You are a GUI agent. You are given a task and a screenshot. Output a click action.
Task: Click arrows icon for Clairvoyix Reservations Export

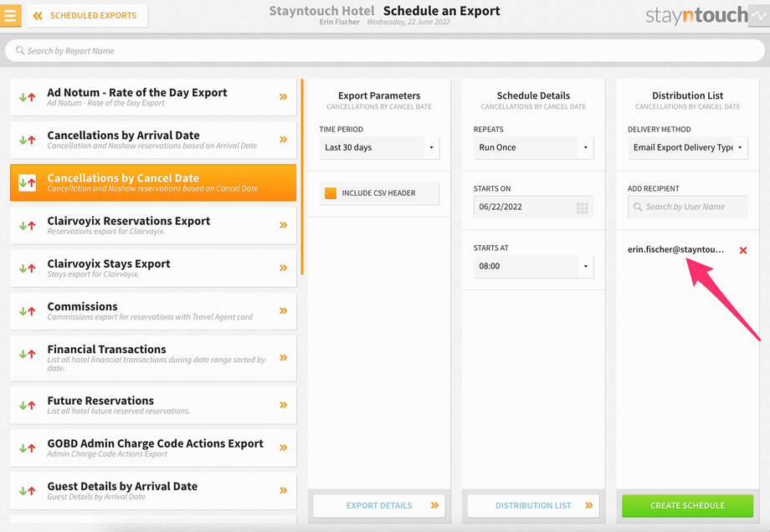click(27, 225)
